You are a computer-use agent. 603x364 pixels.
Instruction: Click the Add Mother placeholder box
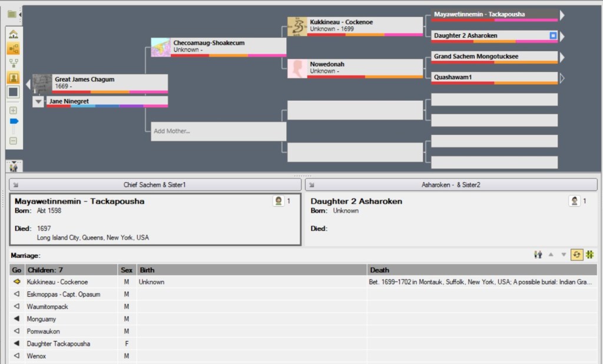[x=216, y=131]
